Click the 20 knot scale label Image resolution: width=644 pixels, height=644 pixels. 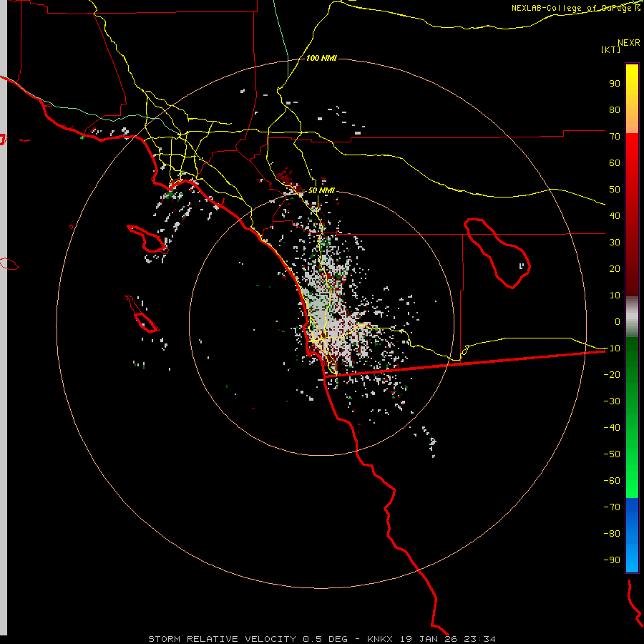pyautogui.click(x=615, y=268)
